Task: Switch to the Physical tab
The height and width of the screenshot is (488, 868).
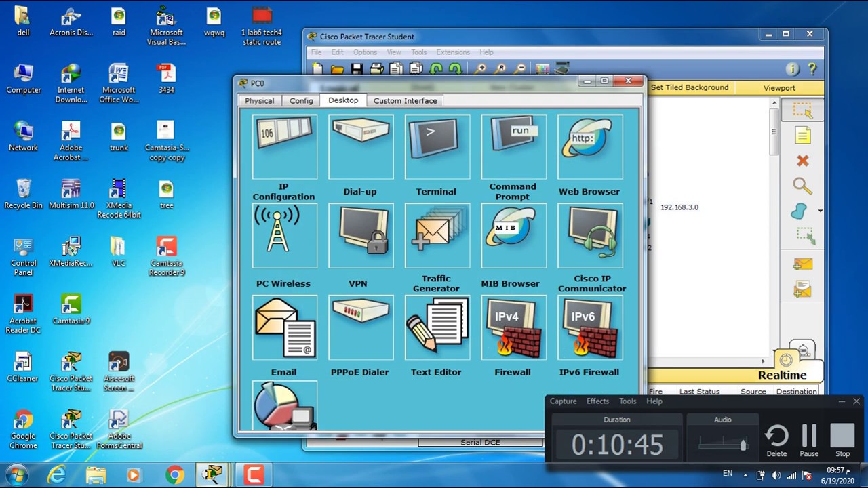Action: (260, 100)
